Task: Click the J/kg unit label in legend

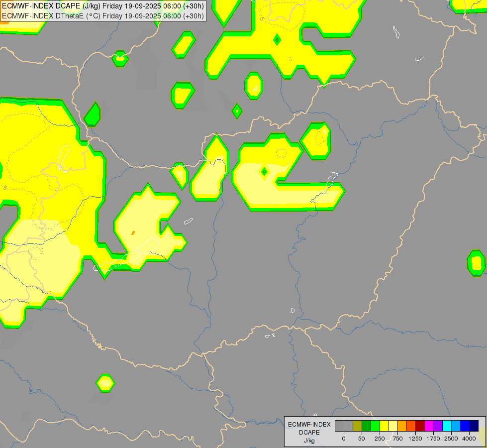Action: [x=309, y=441]
